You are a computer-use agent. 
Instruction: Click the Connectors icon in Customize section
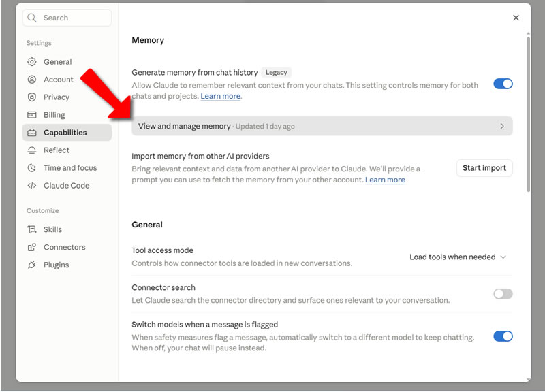[x=31, y=247]
